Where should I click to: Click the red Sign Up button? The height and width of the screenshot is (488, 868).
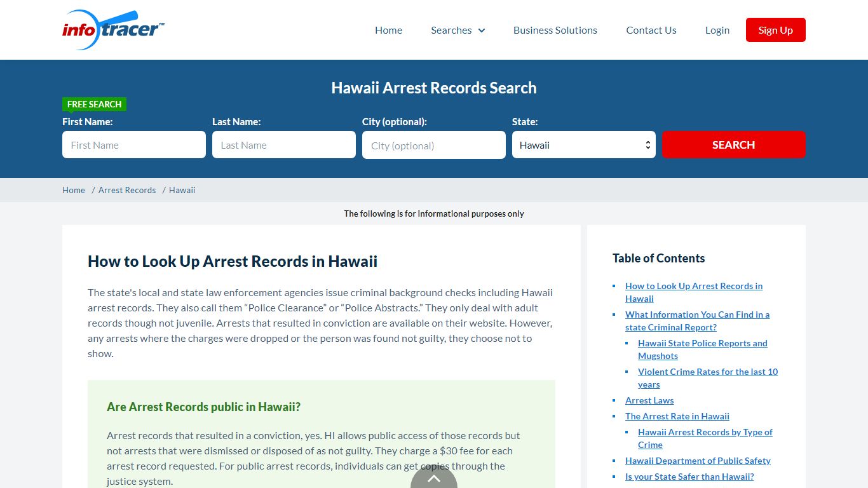click(776, 30)
